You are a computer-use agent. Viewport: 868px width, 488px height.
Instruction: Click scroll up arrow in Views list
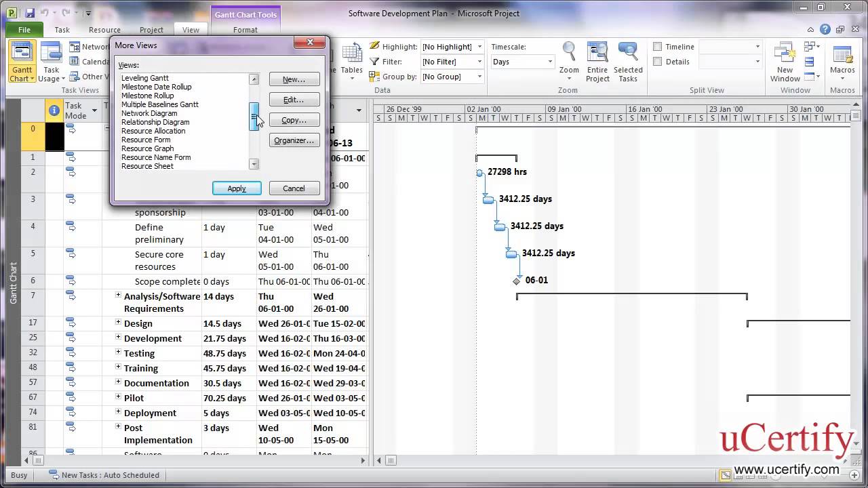point(254,79)
